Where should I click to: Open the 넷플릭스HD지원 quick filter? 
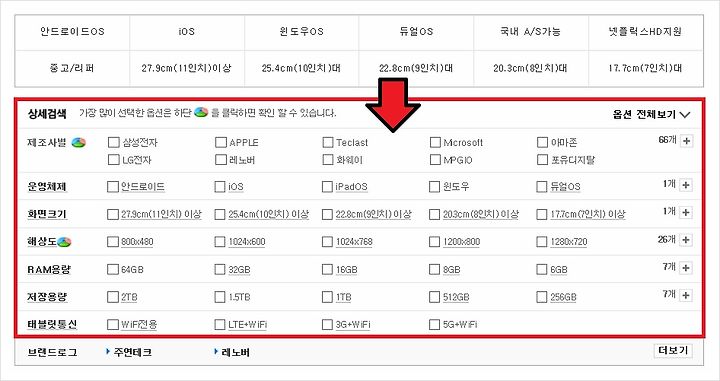pos(645,32)
